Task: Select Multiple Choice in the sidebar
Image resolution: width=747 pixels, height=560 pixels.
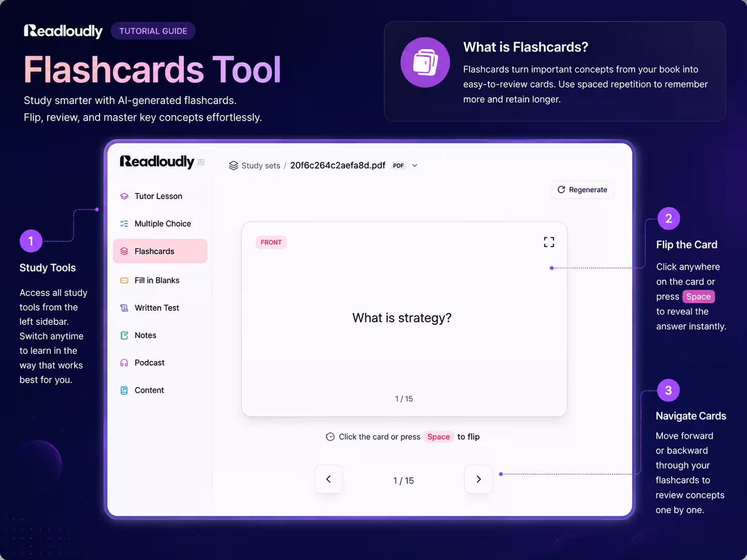Action: (160, 223)
